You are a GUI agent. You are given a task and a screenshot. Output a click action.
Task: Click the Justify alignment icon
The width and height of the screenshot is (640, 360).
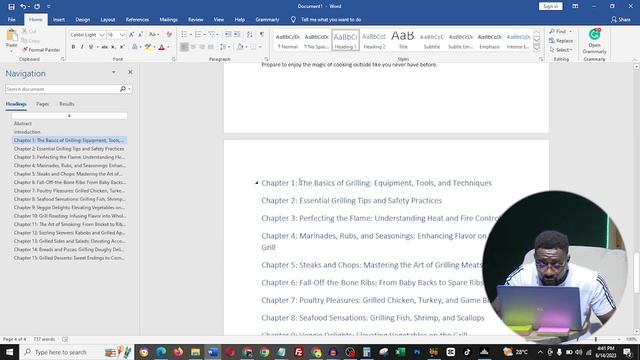(x=211, y=47)
